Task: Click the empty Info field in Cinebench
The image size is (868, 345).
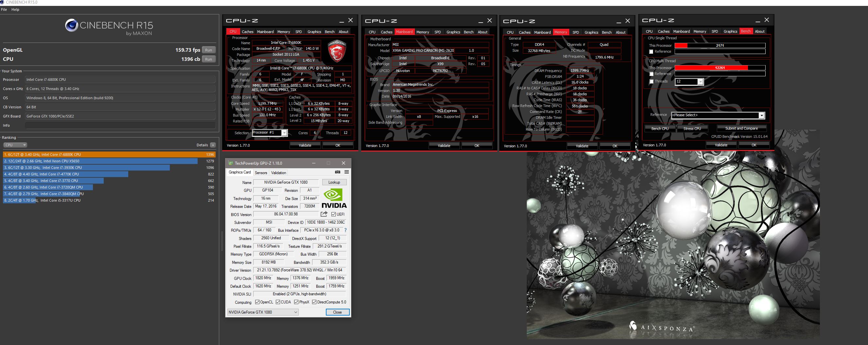Action: pyautogui.click(x=120, y=125)
